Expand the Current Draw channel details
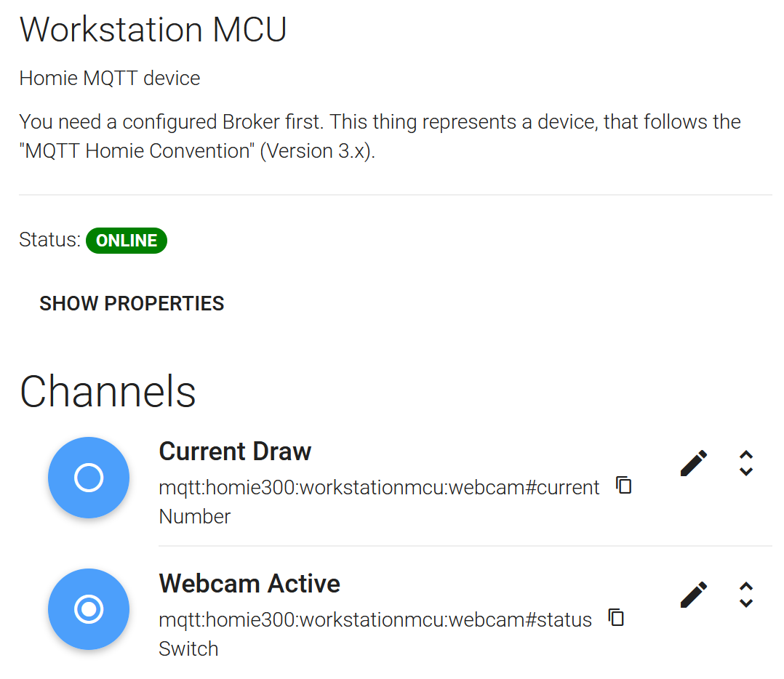This screenshot has width=784, height=679. (x=746, y=463)
